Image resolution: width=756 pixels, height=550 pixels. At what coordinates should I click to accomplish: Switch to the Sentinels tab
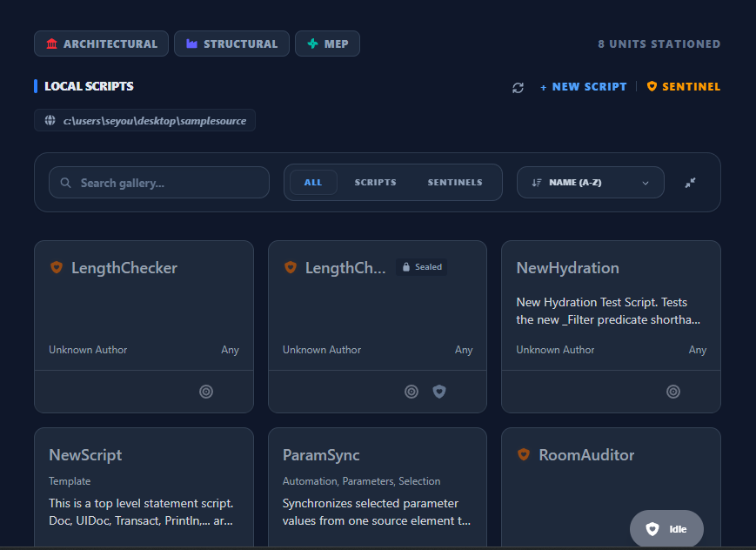pyautogui.click(x=454, y=183)
